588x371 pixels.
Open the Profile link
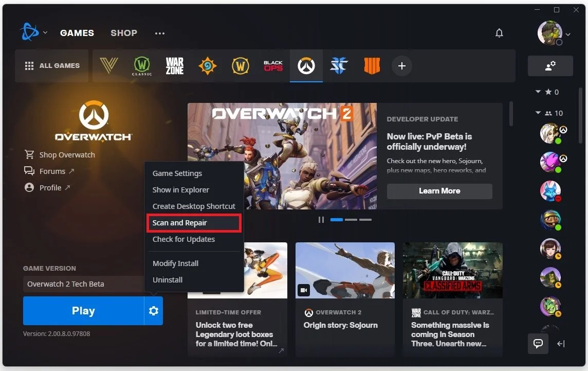pos(47,187)
